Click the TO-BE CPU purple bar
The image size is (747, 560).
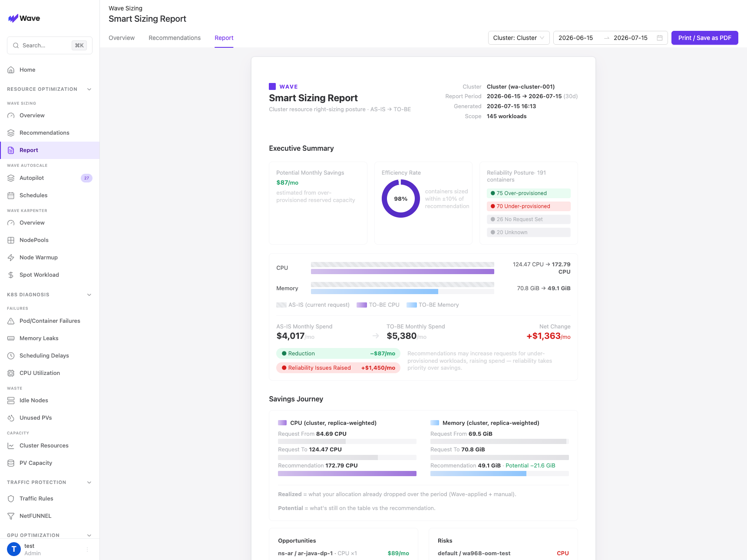(x=402, y=272)
